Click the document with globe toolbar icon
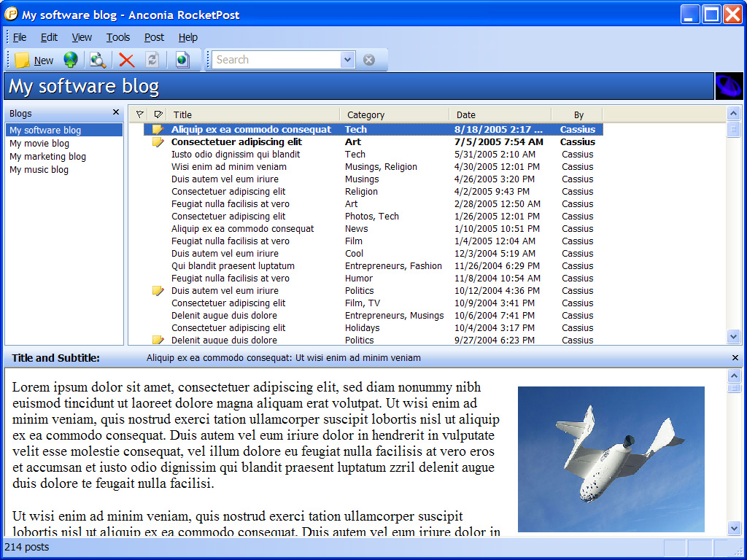 [182, 60]
